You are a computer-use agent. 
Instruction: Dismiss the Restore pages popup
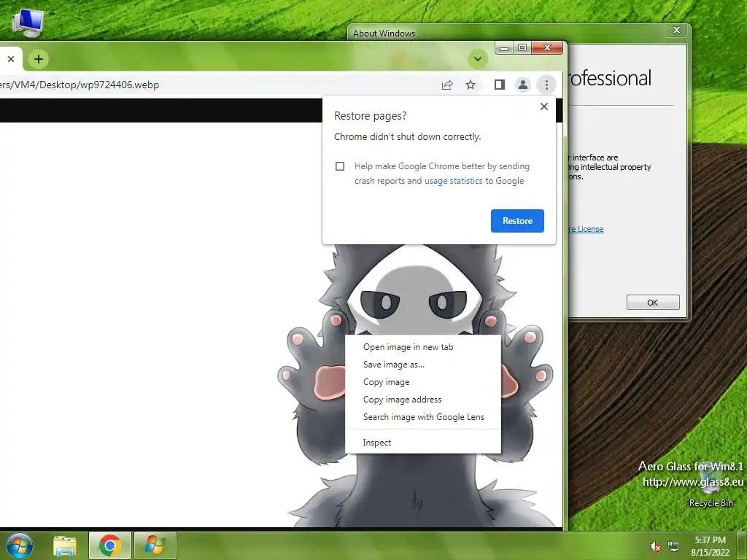(544, 106)
